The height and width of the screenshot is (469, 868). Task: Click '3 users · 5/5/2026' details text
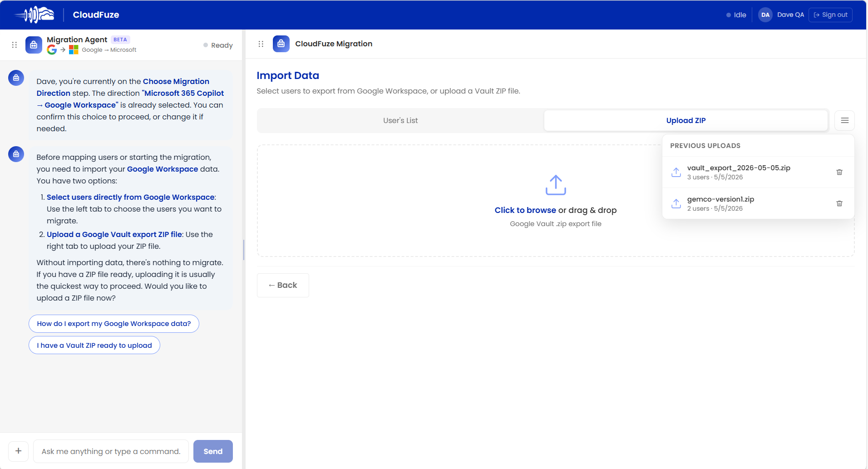(715, 178)
